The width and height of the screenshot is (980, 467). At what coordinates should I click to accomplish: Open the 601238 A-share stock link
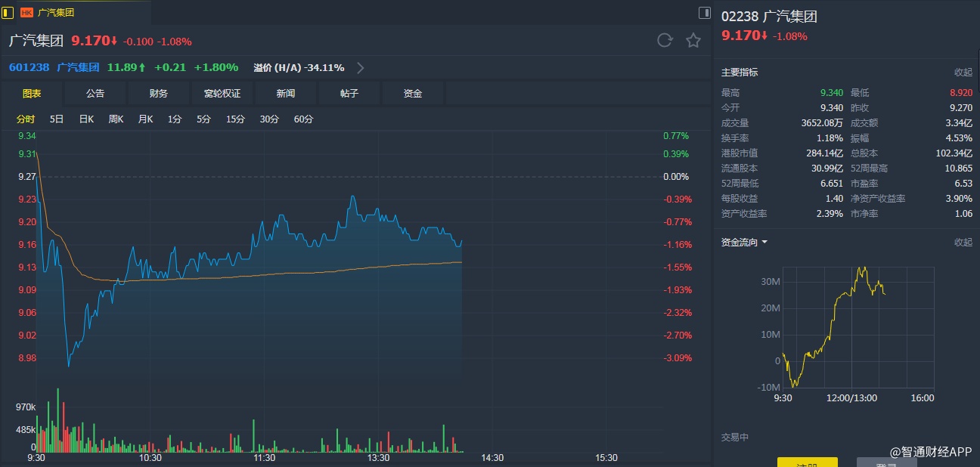[x=29, y=67]
